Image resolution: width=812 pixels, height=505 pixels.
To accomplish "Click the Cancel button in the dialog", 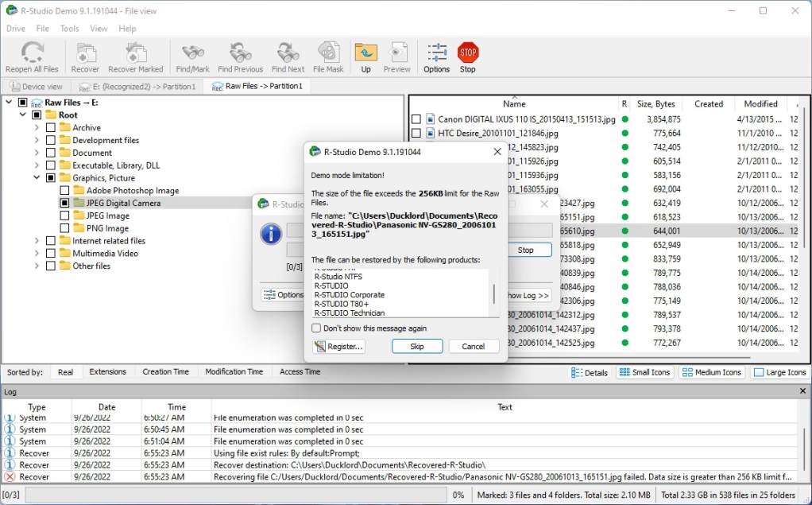I will tap(474, 346).
